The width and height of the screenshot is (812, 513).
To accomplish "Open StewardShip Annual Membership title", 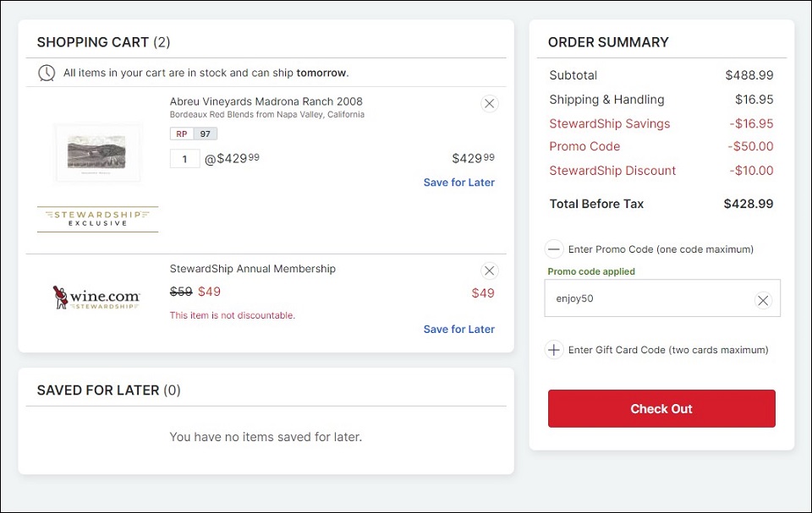I will [253, 269].
